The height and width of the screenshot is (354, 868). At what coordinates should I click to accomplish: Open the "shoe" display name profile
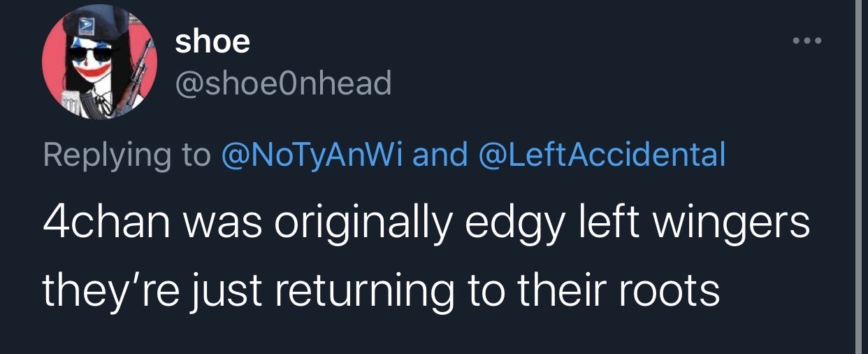click(212, 42)
